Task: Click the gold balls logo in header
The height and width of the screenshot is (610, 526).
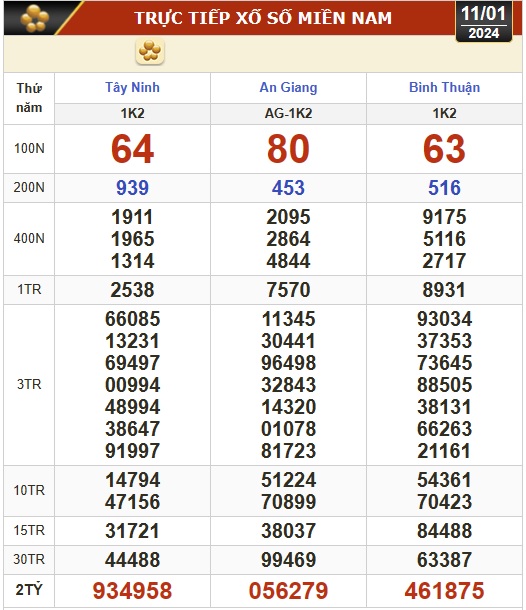Action: coord(35,18)
